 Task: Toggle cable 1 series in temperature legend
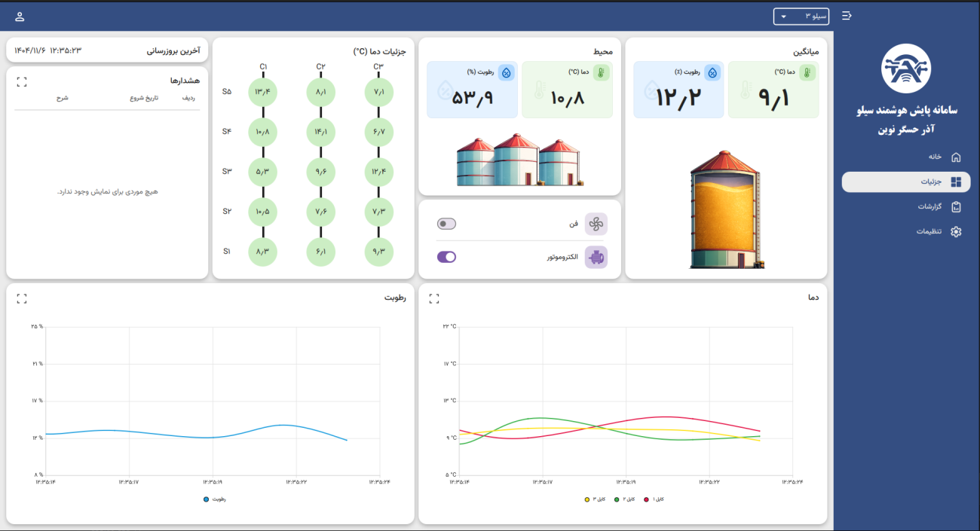654,499
